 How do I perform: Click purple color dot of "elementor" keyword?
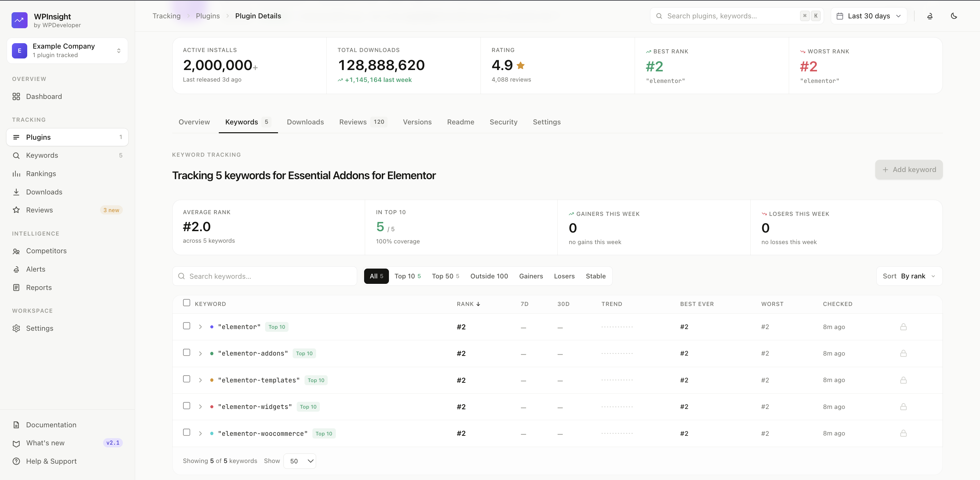[212, 327]
